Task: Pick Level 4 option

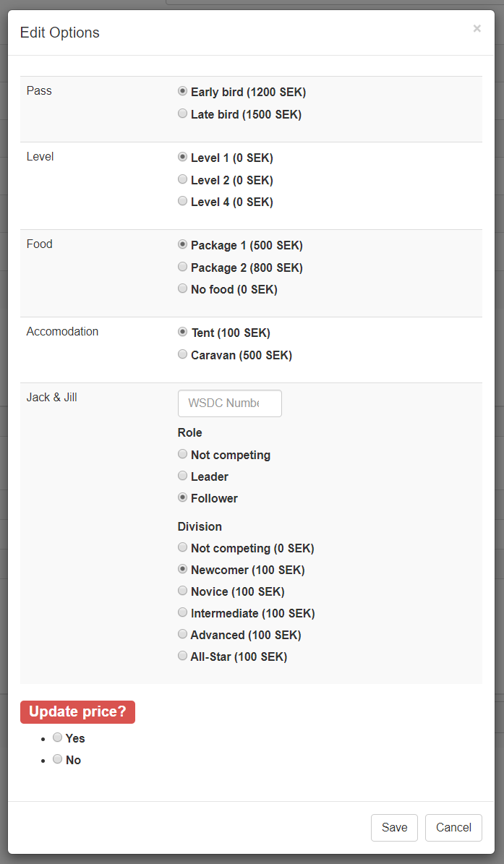Action: 183,202
